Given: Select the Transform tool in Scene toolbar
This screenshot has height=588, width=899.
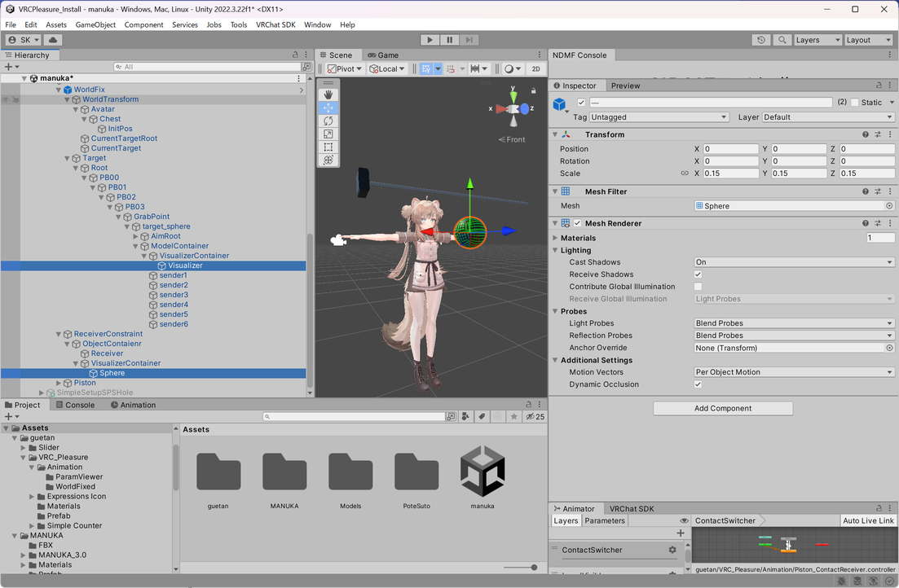Looking at the screenshot, I should (x=328, y=160).
